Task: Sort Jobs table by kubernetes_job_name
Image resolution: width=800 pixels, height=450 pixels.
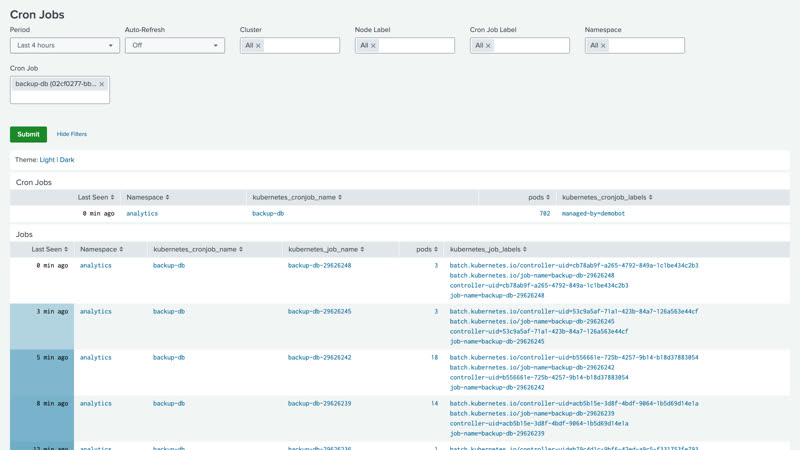Action: click(x=326, y=249)
